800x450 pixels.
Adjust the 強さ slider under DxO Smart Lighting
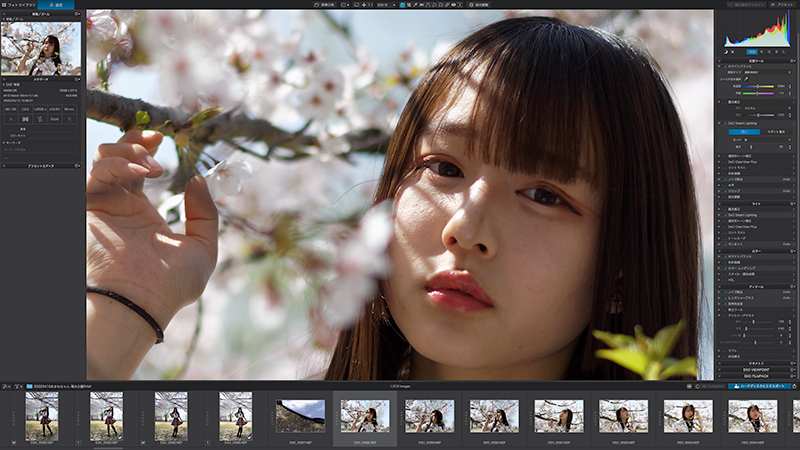pos(759,147)
